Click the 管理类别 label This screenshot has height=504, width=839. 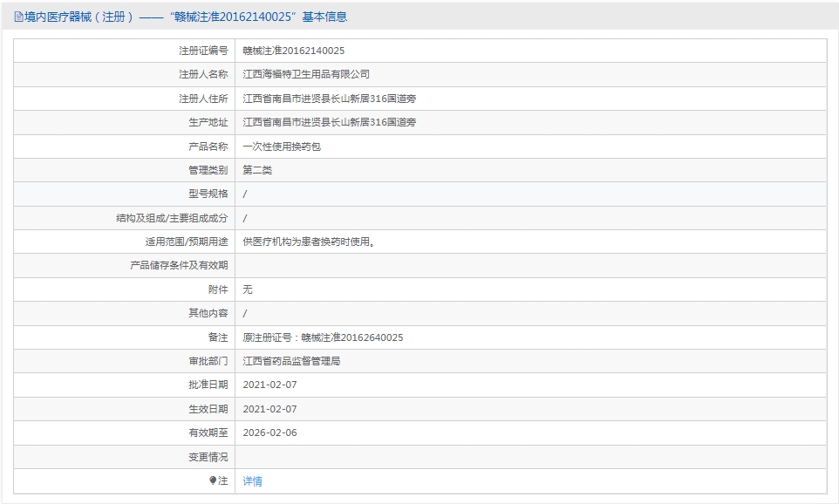click(208, 170)
